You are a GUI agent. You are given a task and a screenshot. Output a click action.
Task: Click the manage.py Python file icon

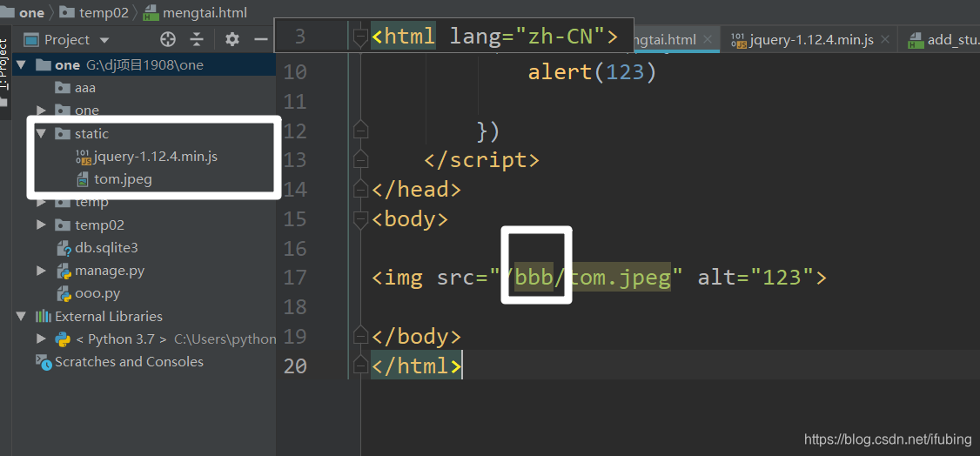63,272
